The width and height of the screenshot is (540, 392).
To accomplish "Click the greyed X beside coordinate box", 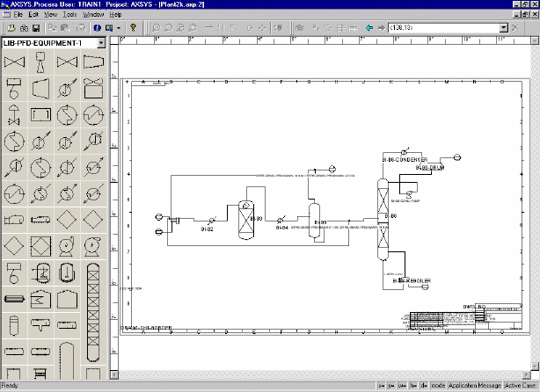I will point(515,28).
